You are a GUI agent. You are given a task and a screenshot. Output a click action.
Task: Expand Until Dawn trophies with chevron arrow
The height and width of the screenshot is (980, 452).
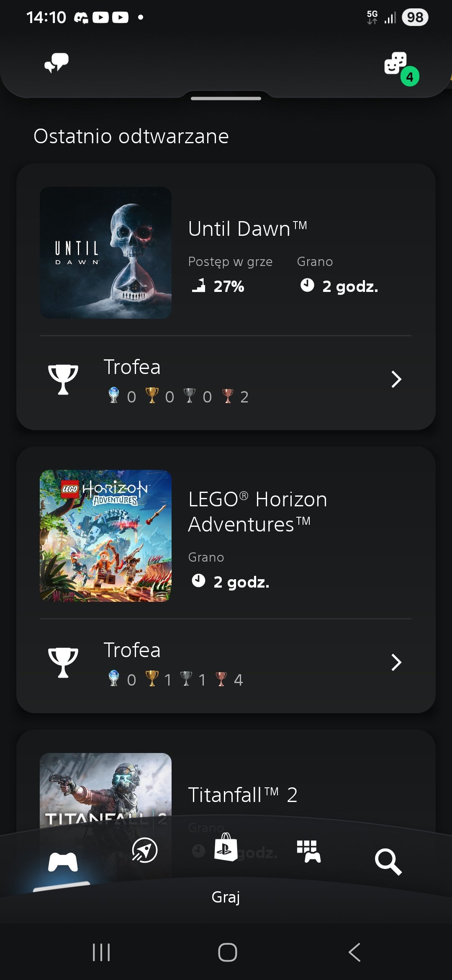tap(396, 379)
